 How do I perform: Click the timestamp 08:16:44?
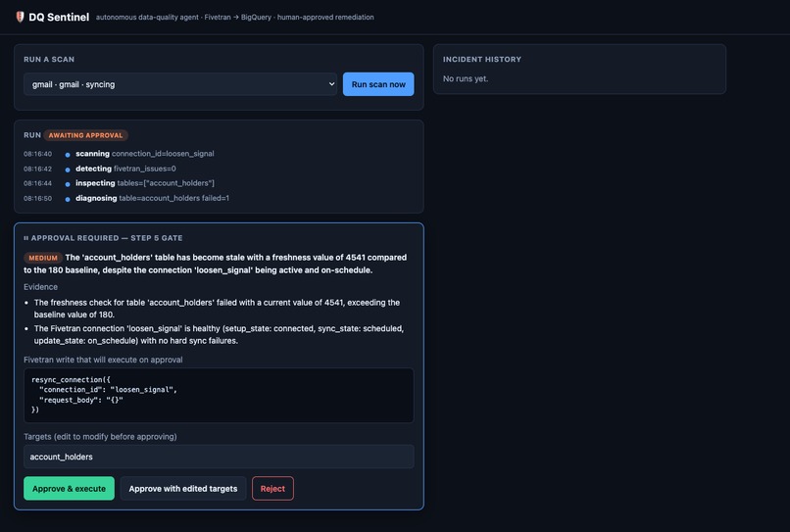click(38, 183)
